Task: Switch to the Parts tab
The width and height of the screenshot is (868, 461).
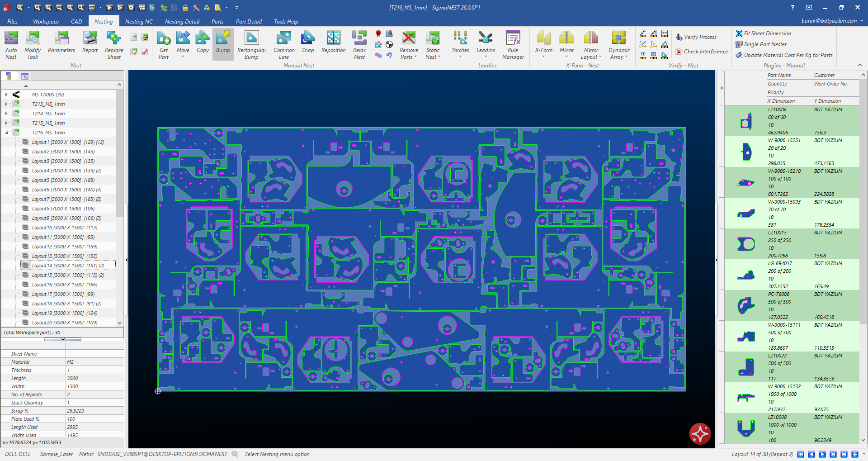Action: pos(217,21)
